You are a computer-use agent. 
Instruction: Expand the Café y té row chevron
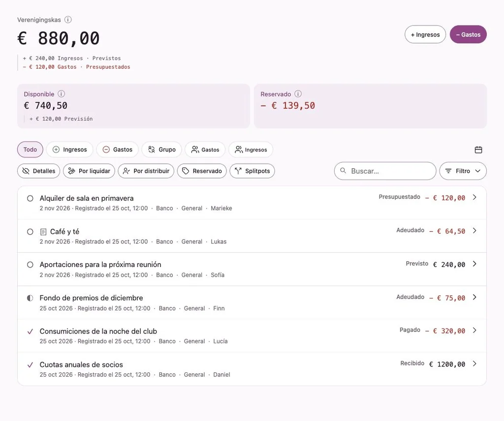474,231
